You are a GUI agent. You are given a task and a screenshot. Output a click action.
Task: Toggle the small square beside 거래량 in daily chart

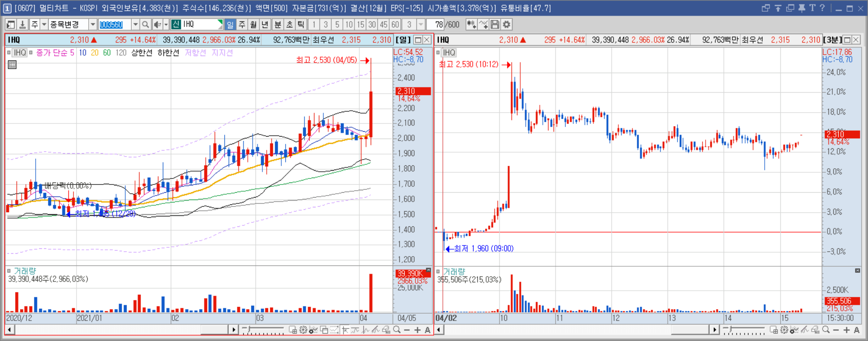[9, 271]
